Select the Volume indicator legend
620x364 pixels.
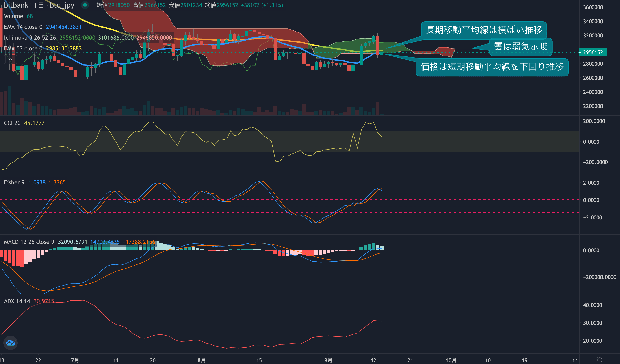click(13, 16)
